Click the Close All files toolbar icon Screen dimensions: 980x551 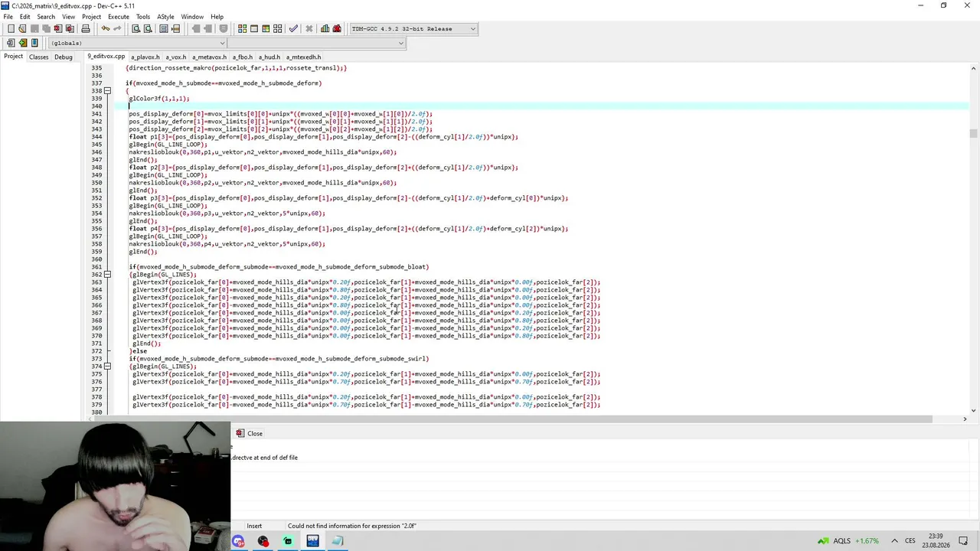[70, 29]
